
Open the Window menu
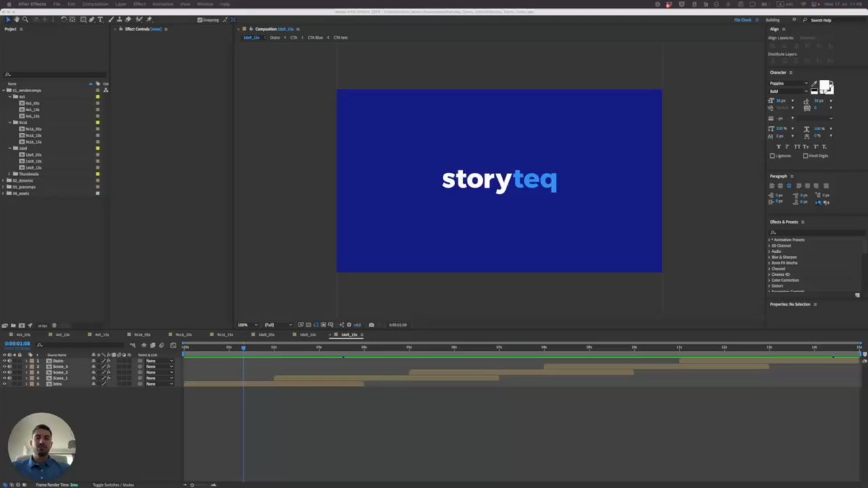205,4
